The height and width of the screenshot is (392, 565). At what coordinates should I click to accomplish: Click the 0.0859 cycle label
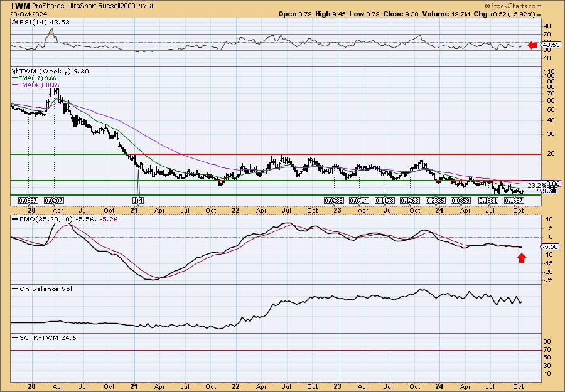tap(461, 200)
